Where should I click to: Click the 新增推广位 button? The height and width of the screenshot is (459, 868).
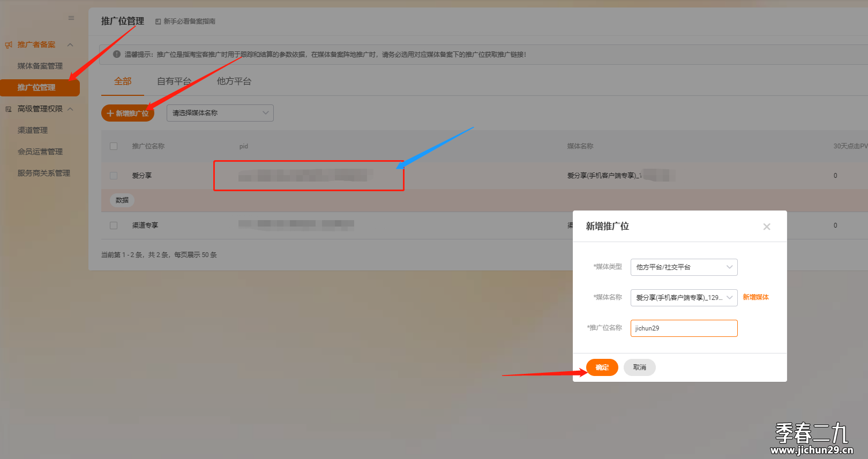tap(128, 113)
